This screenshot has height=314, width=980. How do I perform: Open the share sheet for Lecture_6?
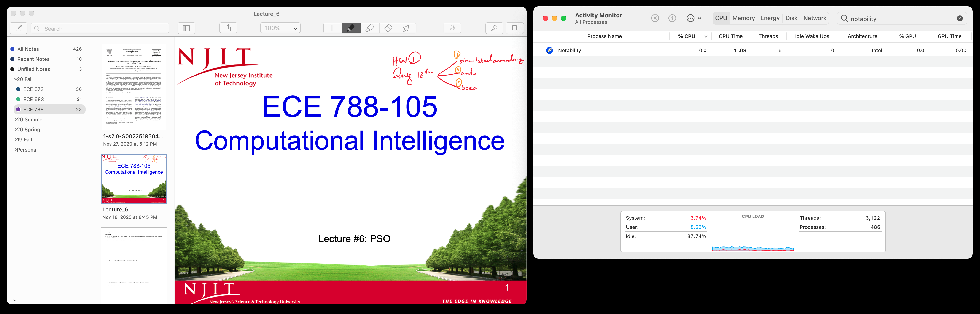[x=228, y=28]
